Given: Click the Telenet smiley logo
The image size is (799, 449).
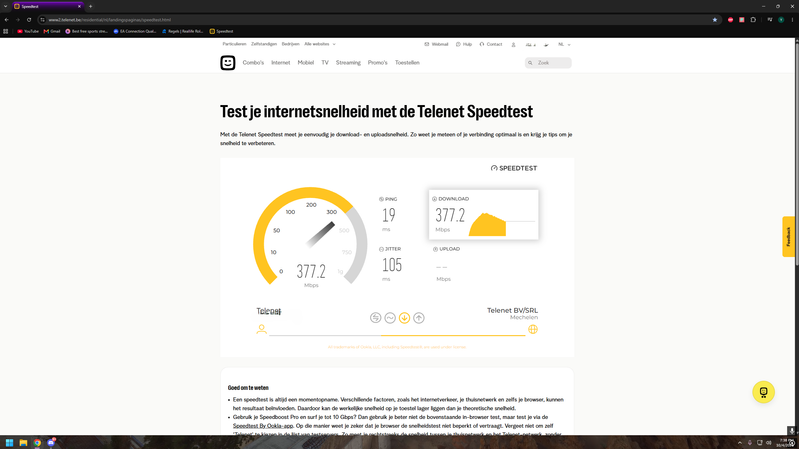Looking at the screenshot, I should pos(228,63).
